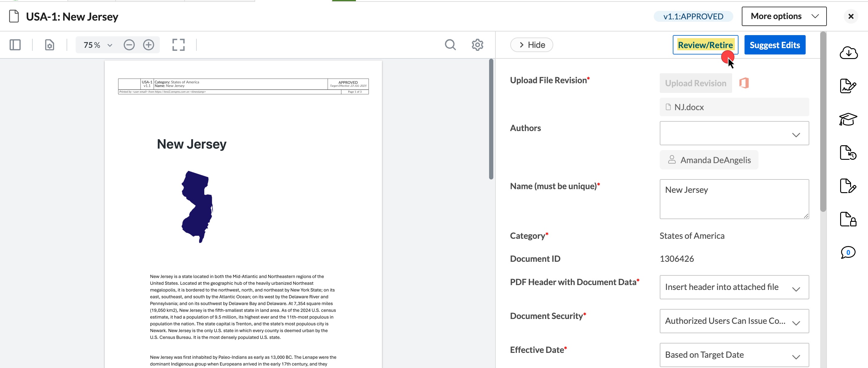868x368 pixels.
Task: Edit the Name field containing New Jersey
Action: tap(734, 199)
